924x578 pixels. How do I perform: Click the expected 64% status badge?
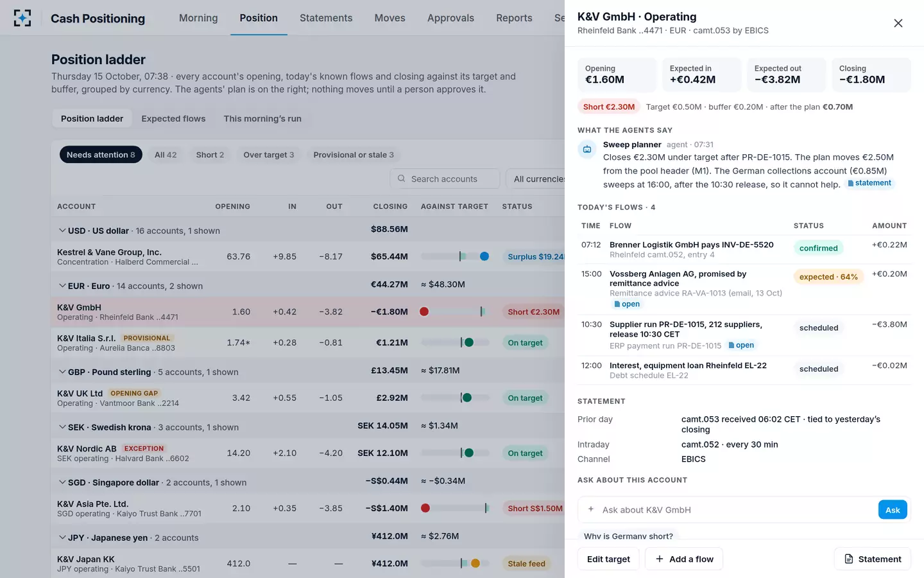click(828, 277)
